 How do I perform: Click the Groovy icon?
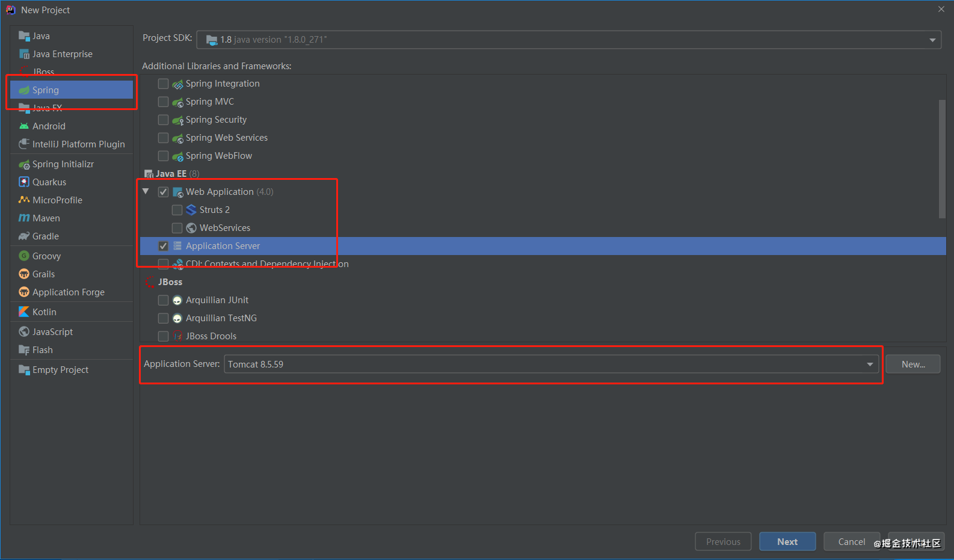coord(24,256)
